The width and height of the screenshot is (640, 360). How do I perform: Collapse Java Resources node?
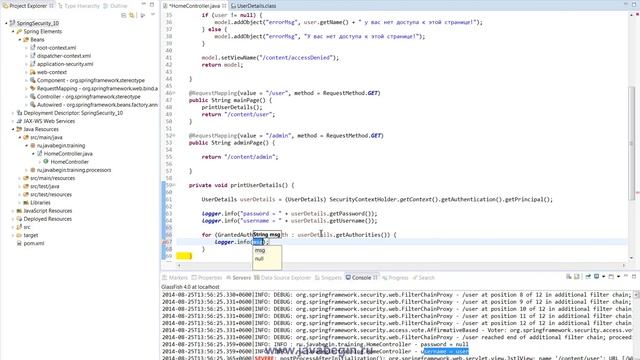click(13, 129)
